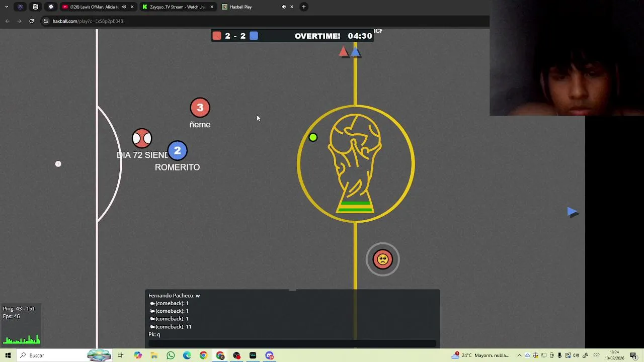This screenshot has width=644, height=362.
Task: Open the second Chrome profile taskbar icon
Action: 220,355
